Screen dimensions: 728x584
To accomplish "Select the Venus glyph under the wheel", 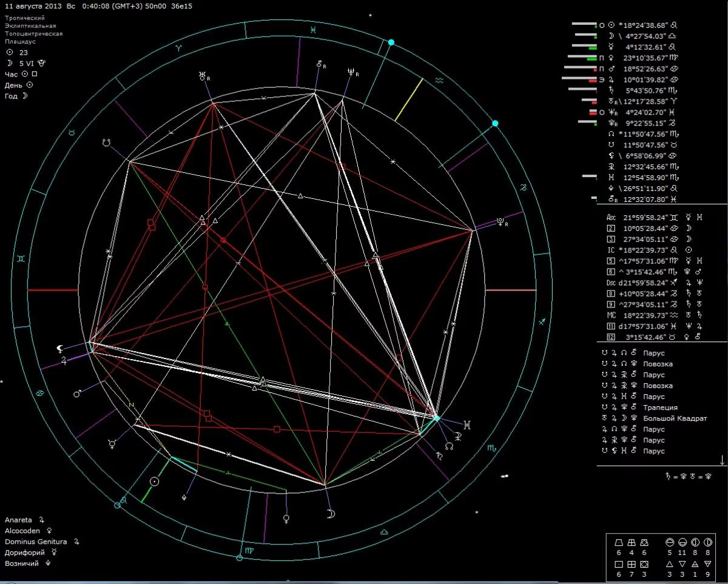I will (x=286, y=519).
